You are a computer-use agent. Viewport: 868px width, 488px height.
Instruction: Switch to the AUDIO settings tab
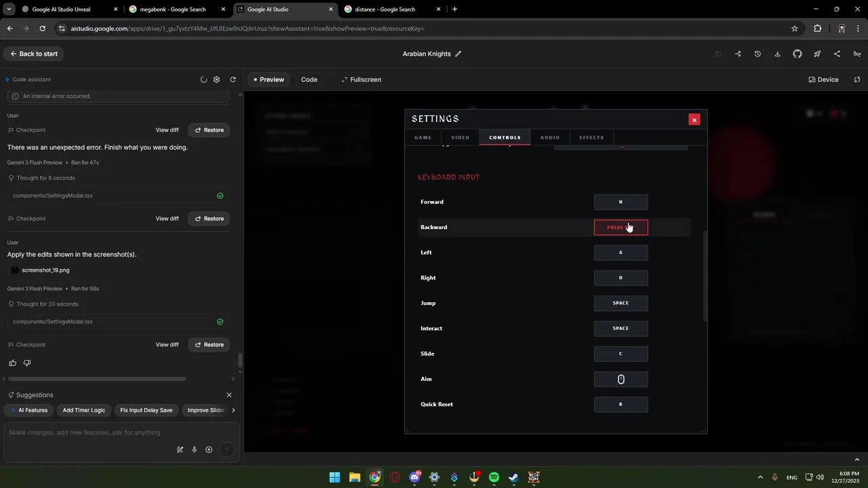click(550, 138)
